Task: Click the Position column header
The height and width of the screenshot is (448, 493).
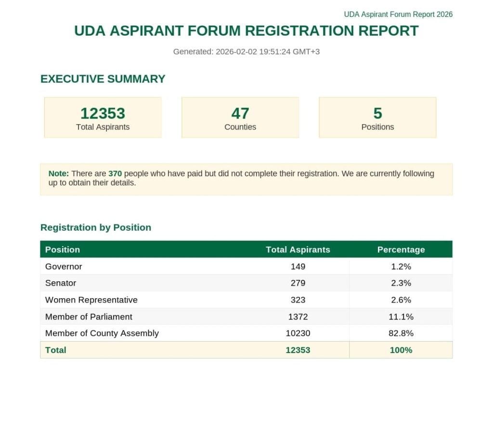Action: [63, 250]
